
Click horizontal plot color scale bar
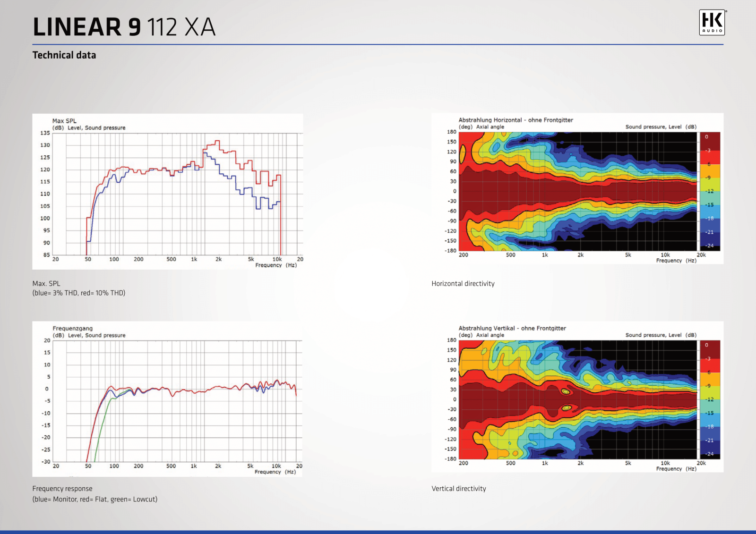(710, 191)
